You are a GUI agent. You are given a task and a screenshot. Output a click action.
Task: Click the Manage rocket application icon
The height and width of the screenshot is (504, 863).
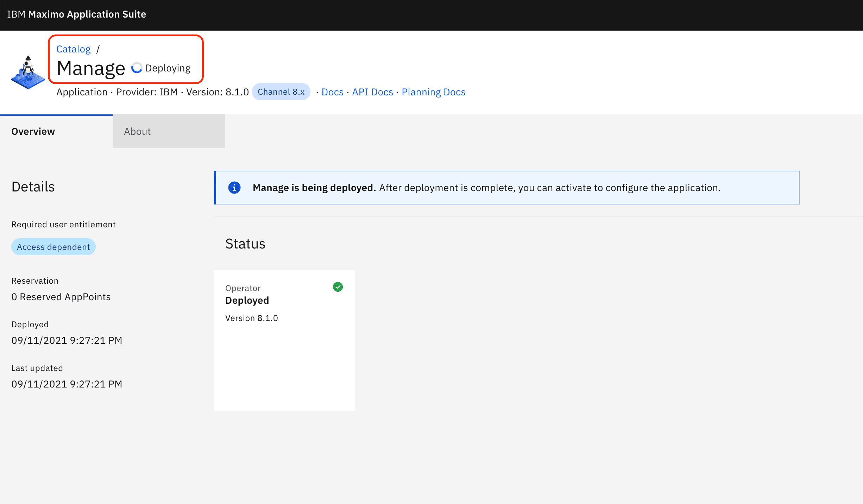click(28, 73)
